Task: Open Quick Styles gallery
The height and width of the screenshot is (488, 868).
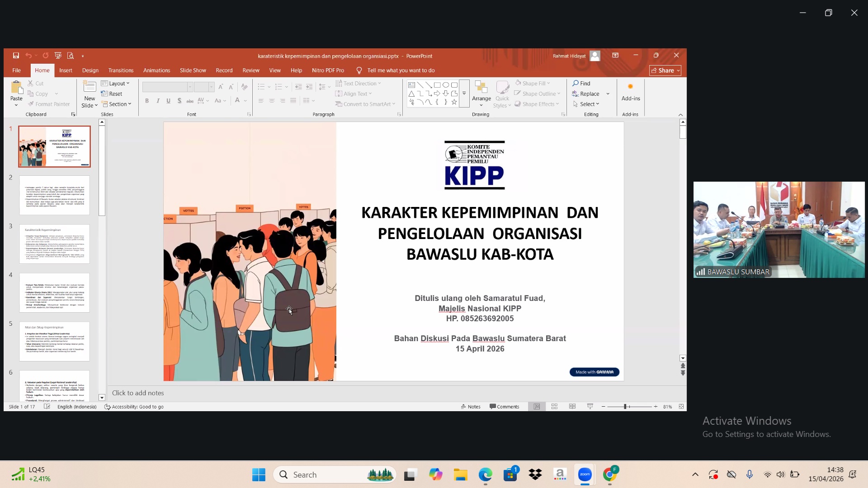Action: click(502, 94)
